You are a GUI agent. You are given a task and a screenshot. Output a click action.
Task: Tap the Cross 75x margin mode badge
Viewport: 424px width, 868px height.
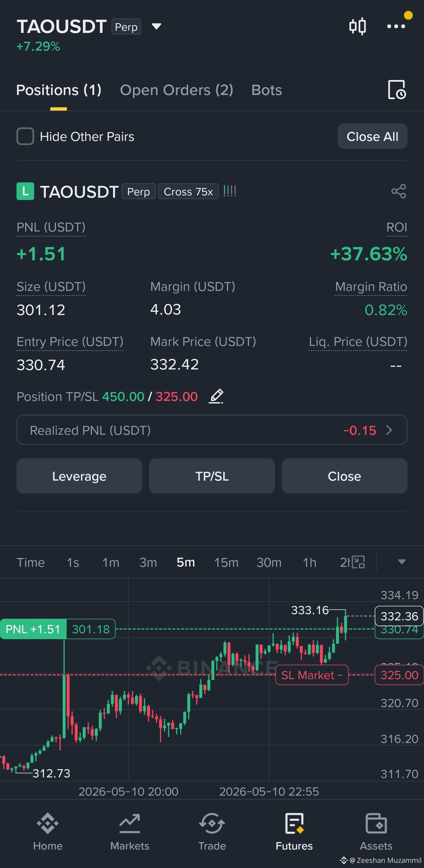click(188, 191)
